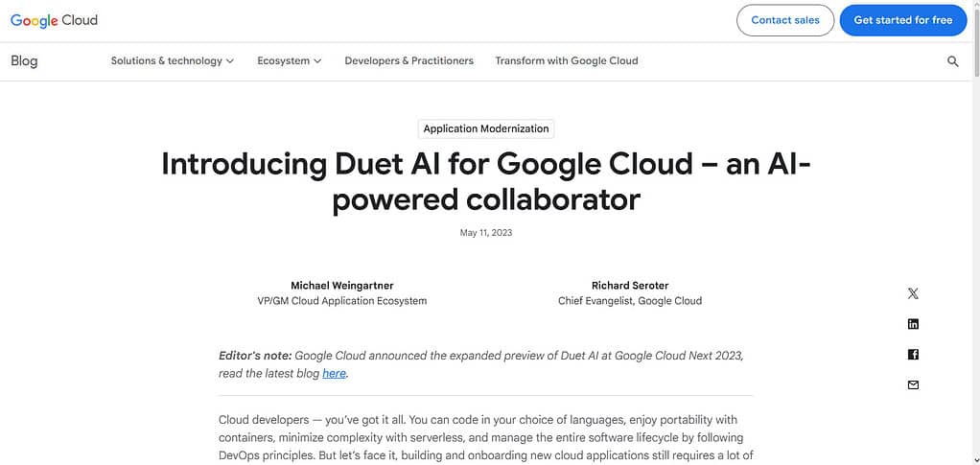Click the article headline about Duet AI
Image resolution: width=980 pixels, height=465 pixels.
click(x=485, y=182)
